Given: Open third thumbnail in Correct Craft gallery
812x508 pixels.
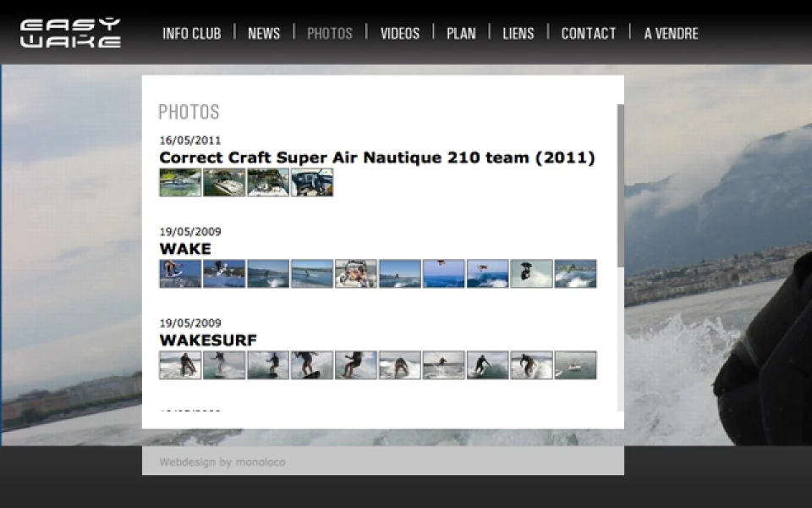Looking at the screenshot, I should point(268,183).
